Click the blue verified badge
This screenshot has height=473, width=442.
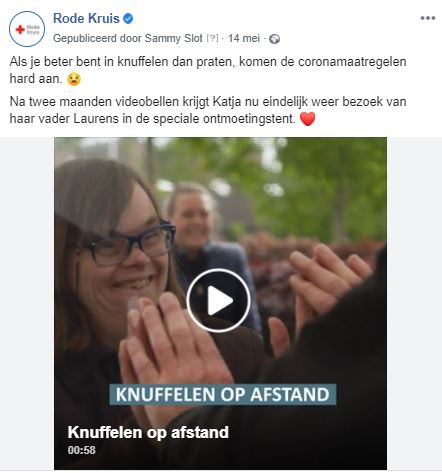tap(128, 18)
